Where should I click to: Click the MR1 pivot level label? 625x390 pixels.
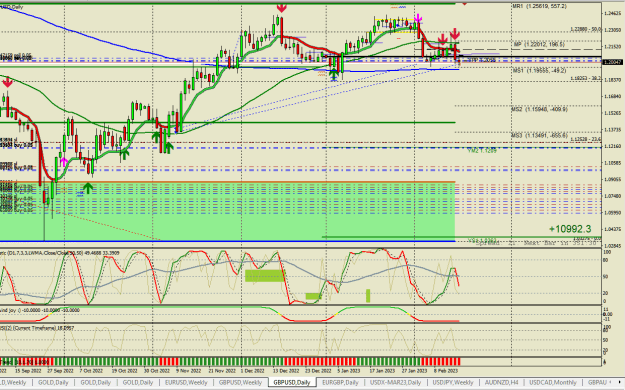[x=539, y=6]
